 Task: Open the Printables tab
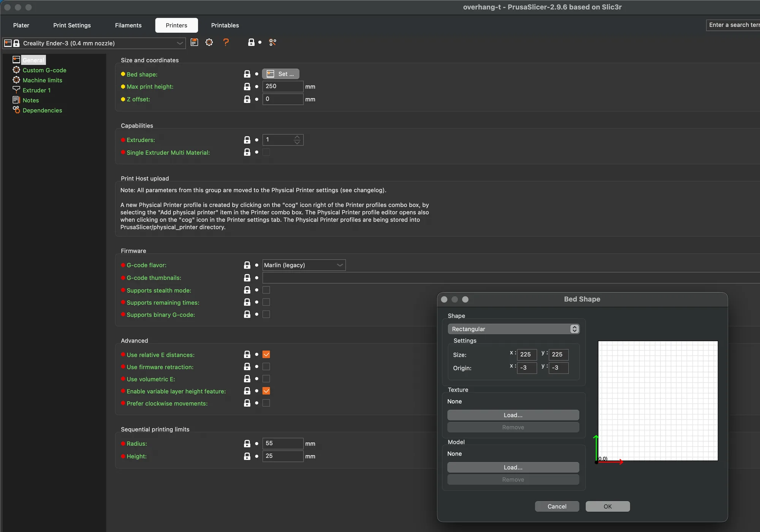pos(225,25)
